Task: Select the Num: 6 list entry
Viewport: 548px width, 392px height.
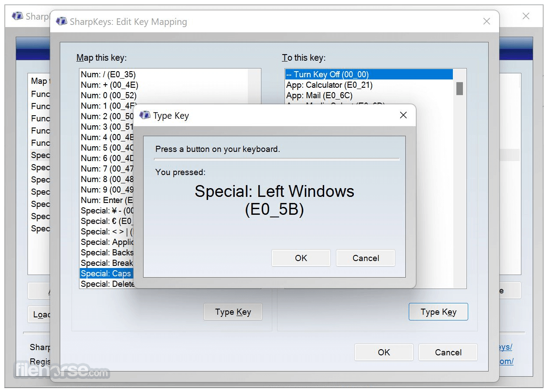Action: [x=107, y=158]
